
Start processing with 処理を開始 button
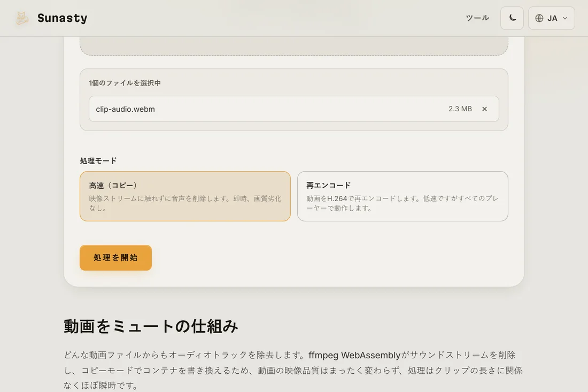tap(115, 258)
